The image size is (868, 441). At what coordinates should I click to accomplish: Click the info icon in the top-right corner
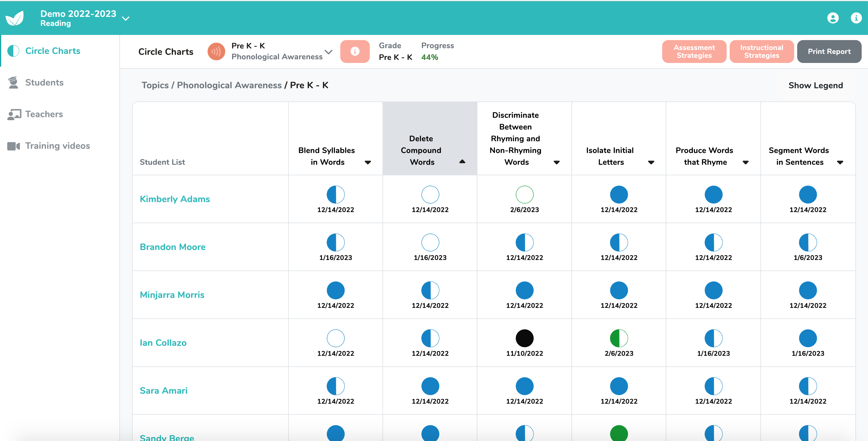tap(856, 18)
